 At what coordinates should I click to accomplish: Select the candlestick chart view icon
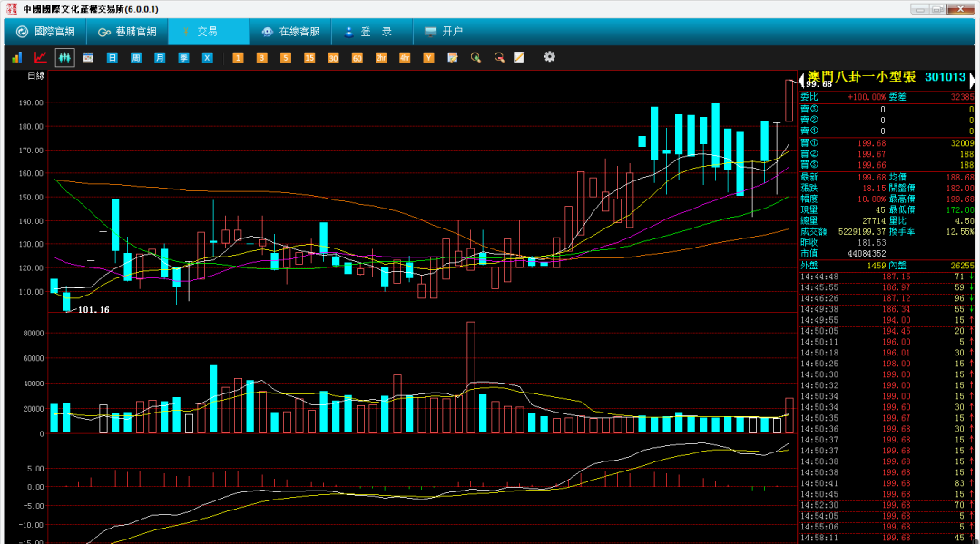[64, 57]
